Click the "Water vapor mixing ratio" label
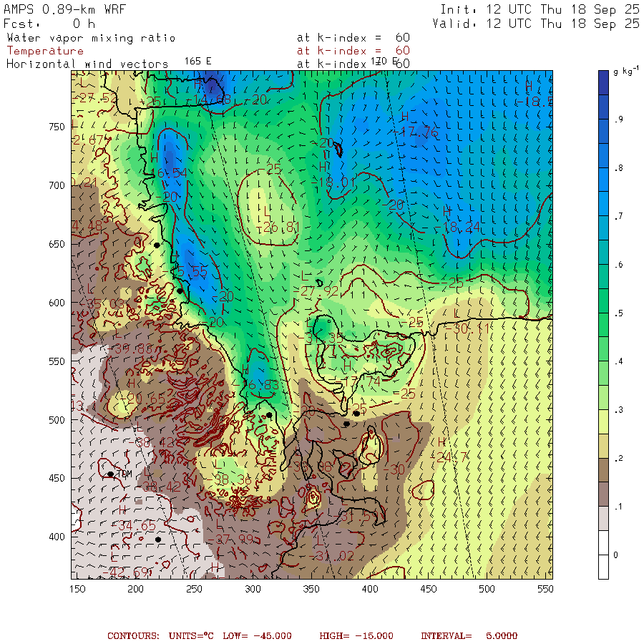The image size is (644, 644). 91,38
